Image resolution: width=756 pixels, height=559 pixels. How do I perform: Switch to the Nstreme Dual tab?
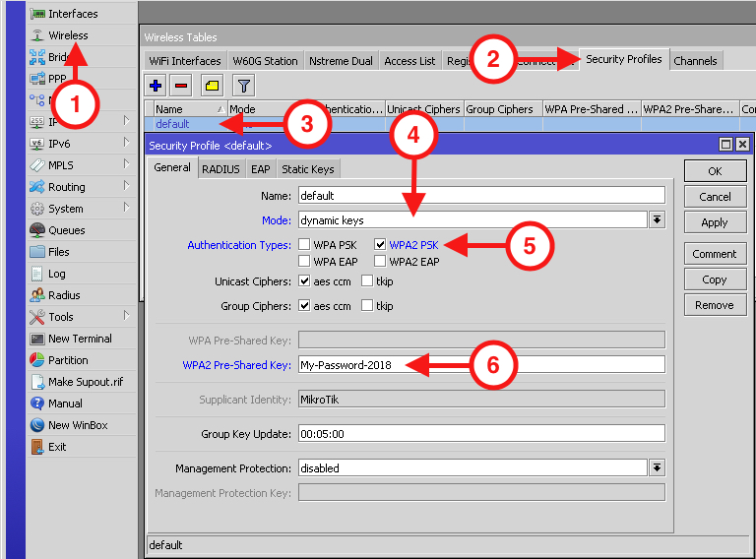341,61
